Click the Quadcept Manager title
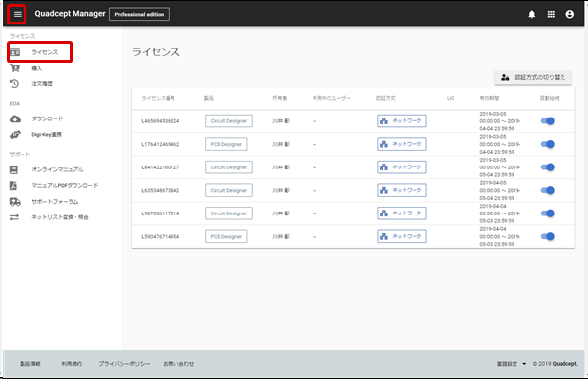This screenshot has height=379, width=588. click(x=71, y=14)
